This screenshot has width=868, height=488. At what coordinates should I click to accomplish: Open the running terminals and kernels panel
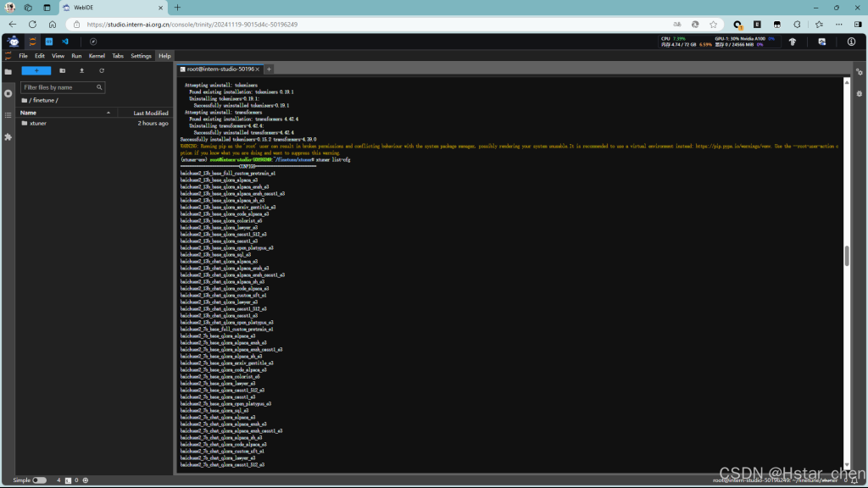[x=8, y=93]
